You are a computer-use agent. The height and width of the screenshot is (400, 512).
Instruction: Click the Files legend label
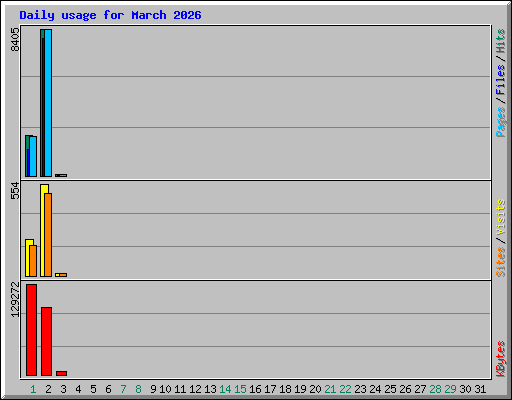point(500,79)
